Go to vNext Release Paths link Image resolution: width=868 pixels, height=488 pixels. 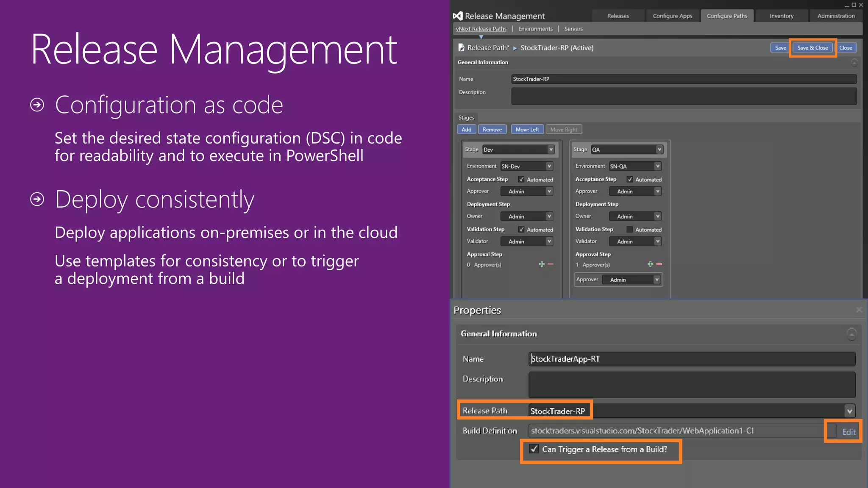click(x=481, y=29)
